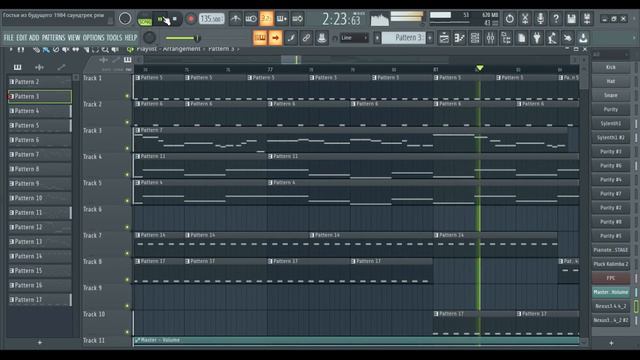Open the Mixer icon
This screenshot has width=640, height=360.
point(491,38)
